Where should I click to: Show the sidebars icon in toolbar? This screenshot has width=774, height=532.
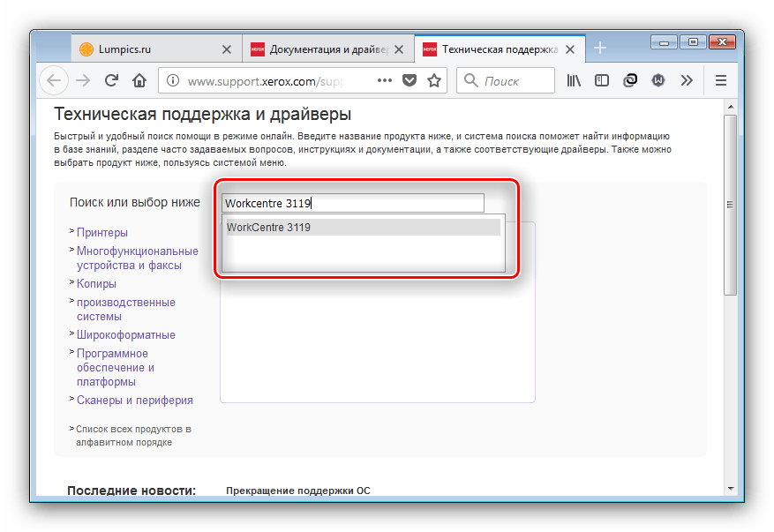click(x=601, y=80)
